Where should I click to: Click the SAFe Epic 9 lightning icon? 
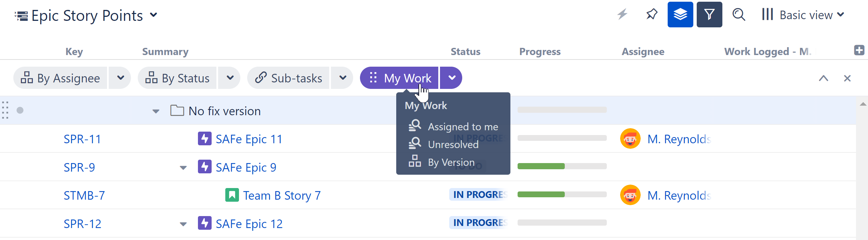pyautogui.click(x=204, y=167)
